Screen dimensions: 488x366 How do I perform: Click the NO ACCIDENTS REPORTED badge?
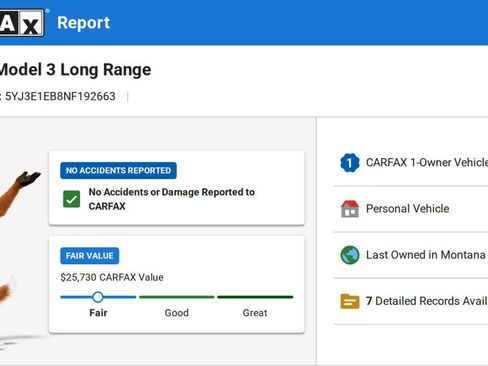click(x=118, y=171)
